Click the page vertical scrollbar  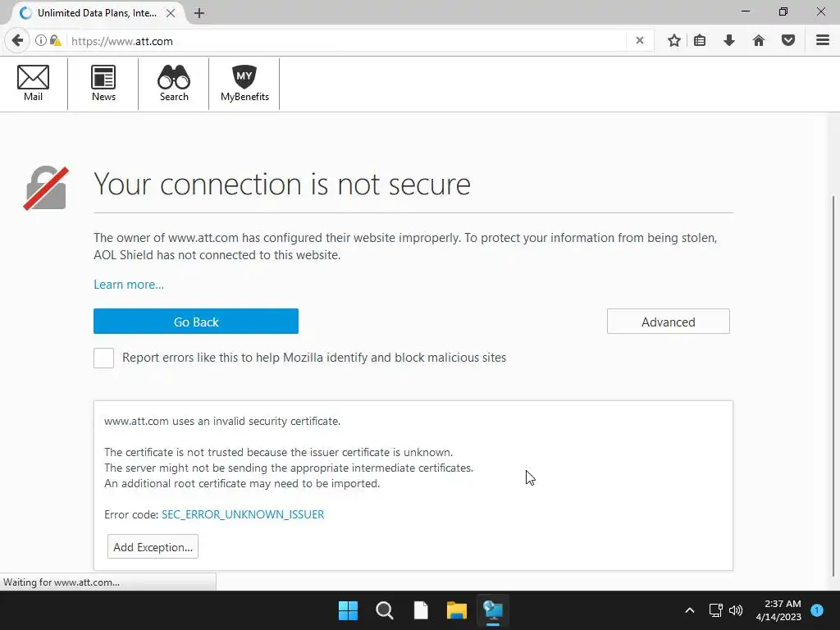click(834, 386)
